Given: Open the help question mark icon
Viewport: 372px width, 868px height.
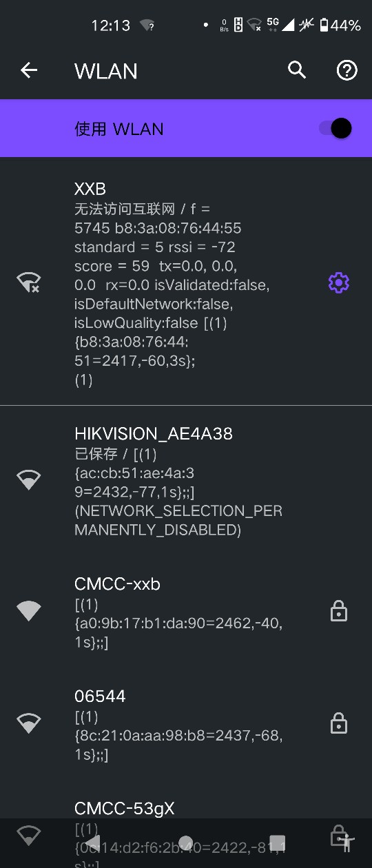Looking at the screenshot, I should pyautogui.click(x=347, y=70).
